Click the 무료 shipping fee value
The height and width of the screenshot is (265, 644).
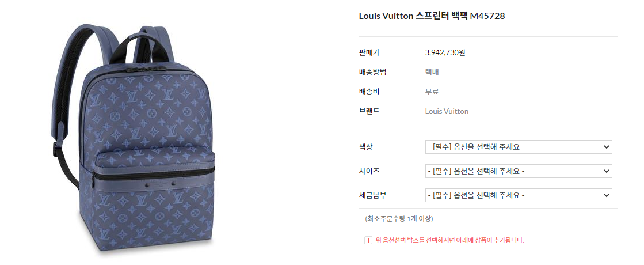[x=432, y=92]
